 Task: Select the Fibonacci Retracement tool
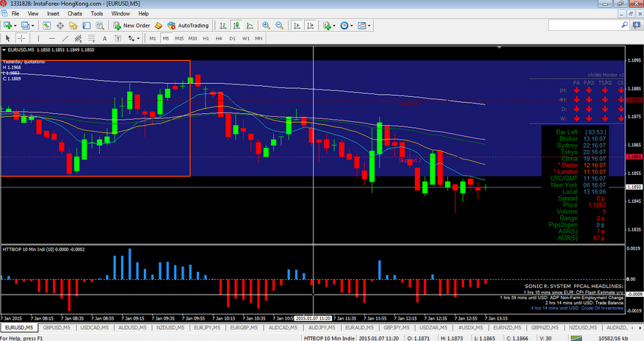91,38
